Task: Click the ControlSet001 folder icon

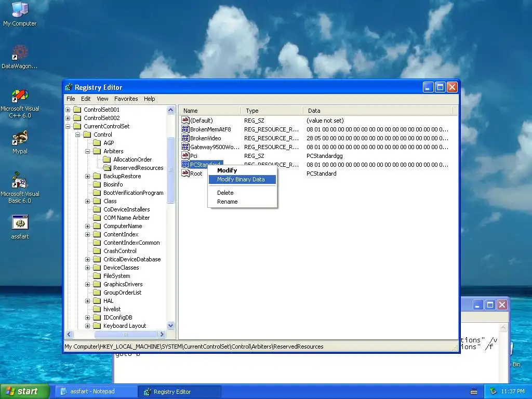Action: tap(77, 109)
